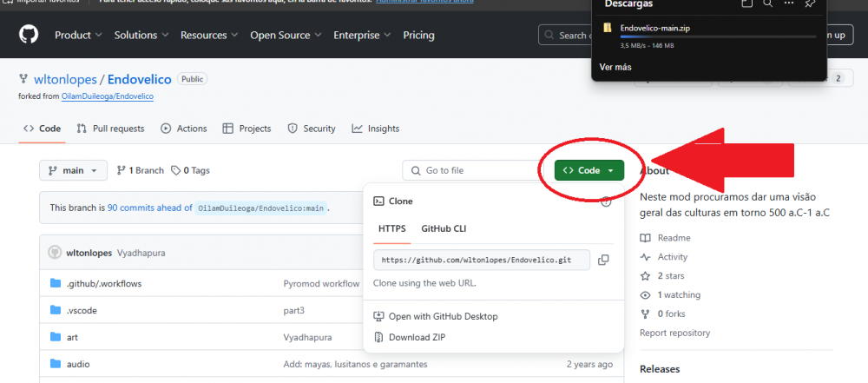Screen dimensions: 868x383
Task: Open the wltonlopes avatar in commit row
Action: coord(55,253)
